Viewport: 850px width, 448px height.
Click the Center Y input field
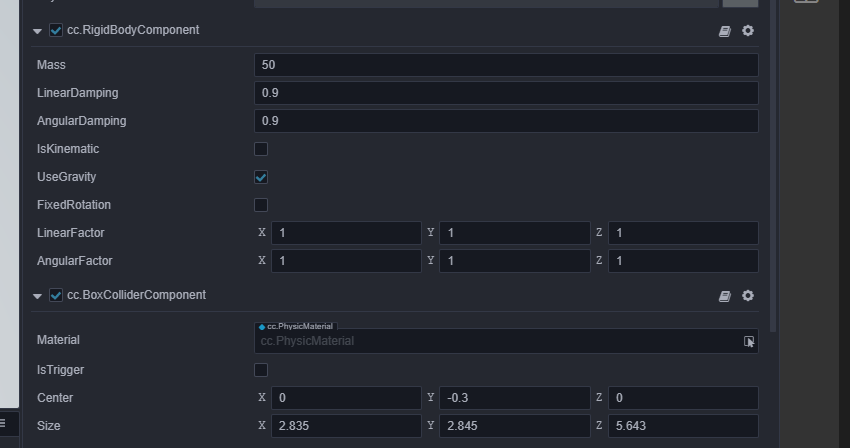tap(515, 398)
